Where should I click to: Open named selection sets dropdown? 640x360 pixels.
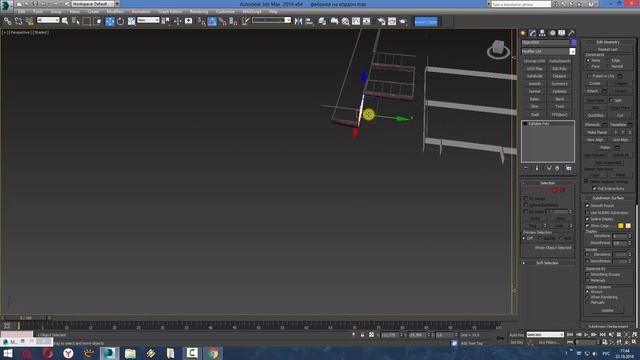[x=271, y=20]
